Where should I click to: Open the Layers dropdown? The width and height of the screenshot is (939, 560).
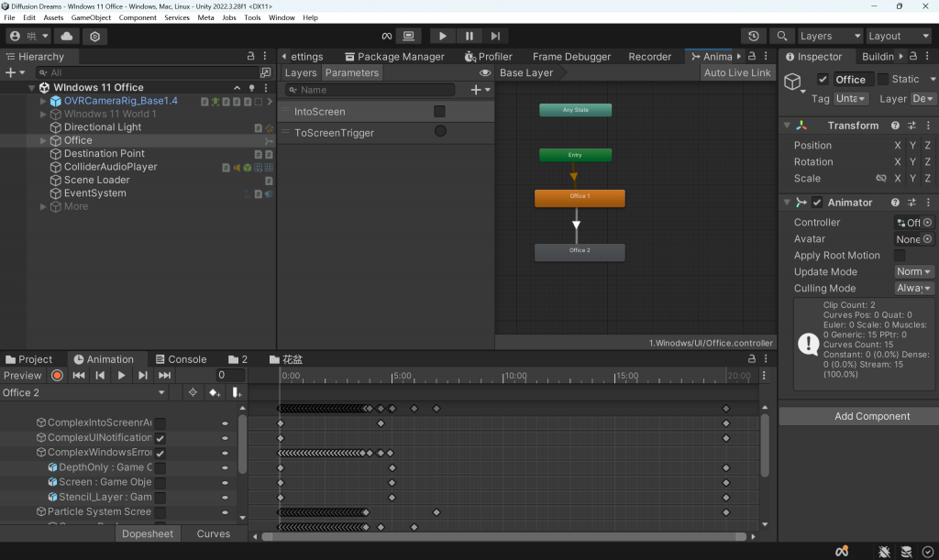pyautogui.click(x=829, y=36)
